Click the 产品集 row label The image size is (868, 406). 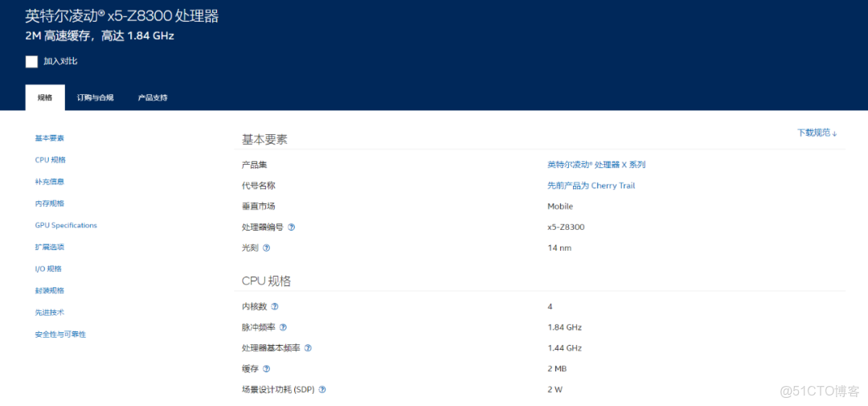tap(255, 165)
